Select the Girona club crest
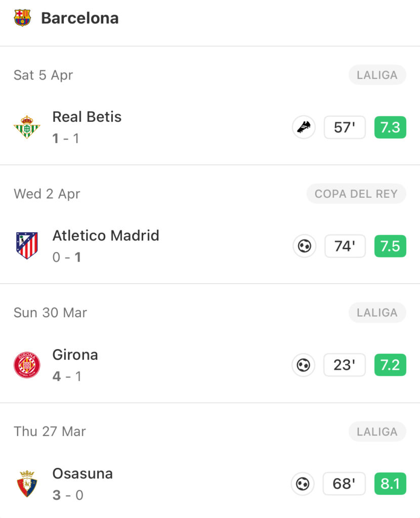The width and height of the screenshot is (420, 518). (27, 365)
